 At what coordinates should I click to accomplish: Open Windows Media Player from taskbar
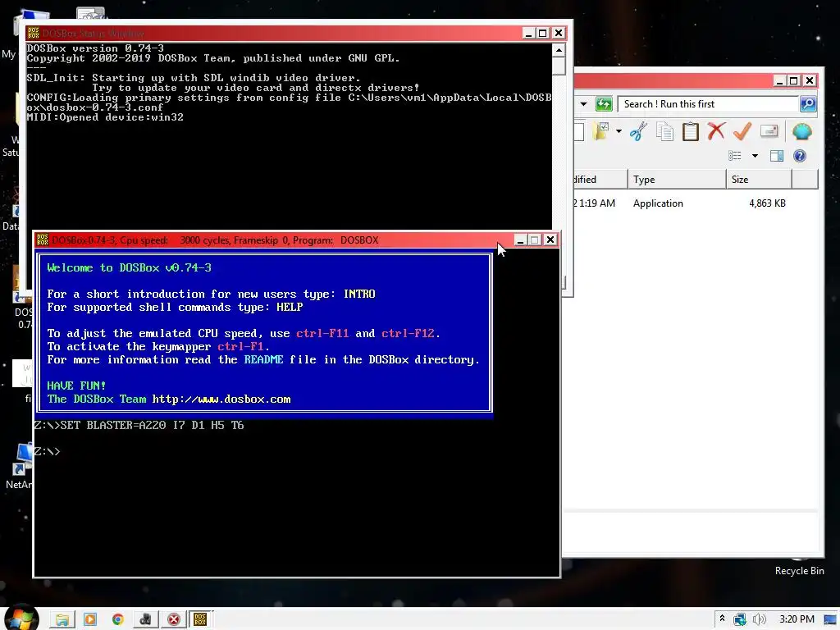coord(90,620)
